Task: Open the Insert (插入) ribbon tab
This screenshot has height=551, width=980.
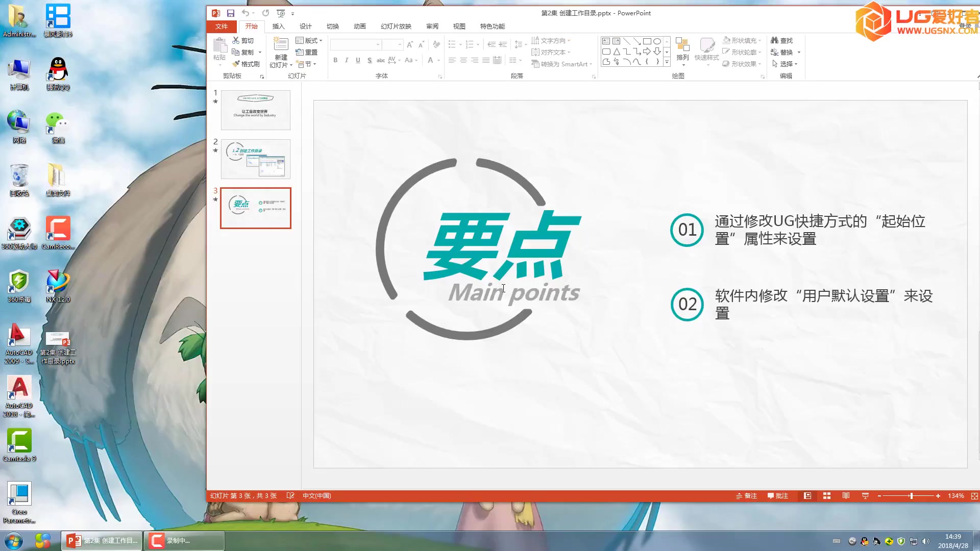Action: pyautogui.click(x=278, y=27)
